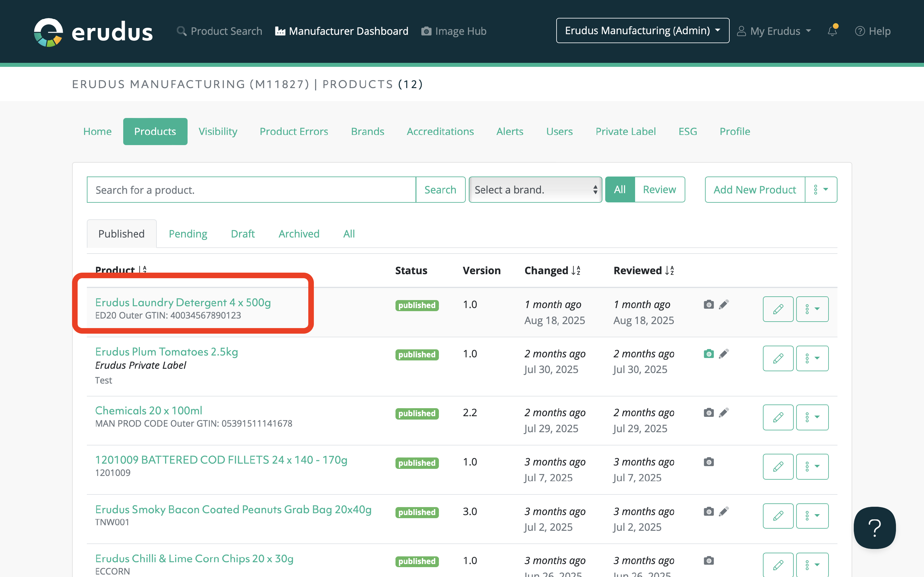This screenshot has width=924, height=577.
Task: Click the green camera icon for Plum Tomatoes
Action: pos(708,354)
